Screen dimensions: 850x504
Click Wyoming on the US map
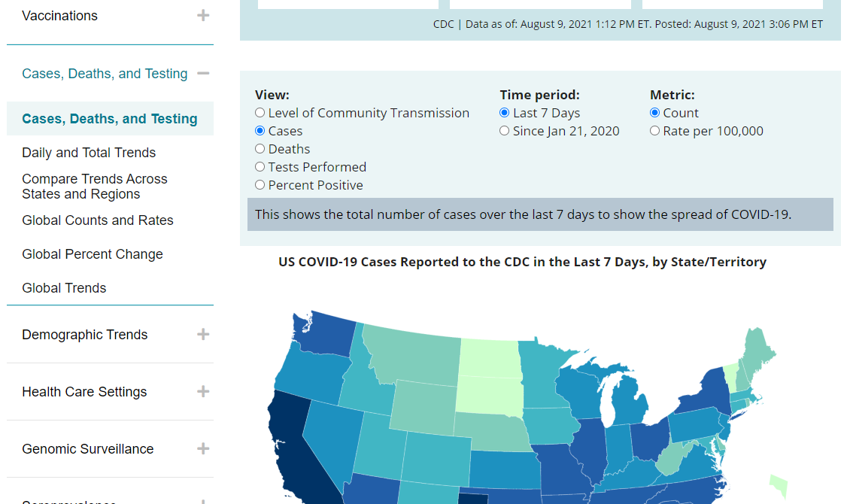click(x=424, y=408)
